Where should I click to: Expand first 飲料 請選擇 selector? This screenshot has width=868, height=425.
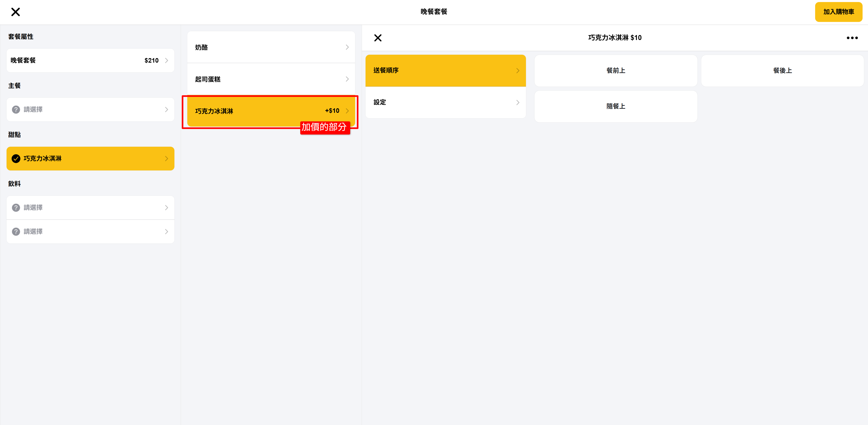tap(90, 208)
